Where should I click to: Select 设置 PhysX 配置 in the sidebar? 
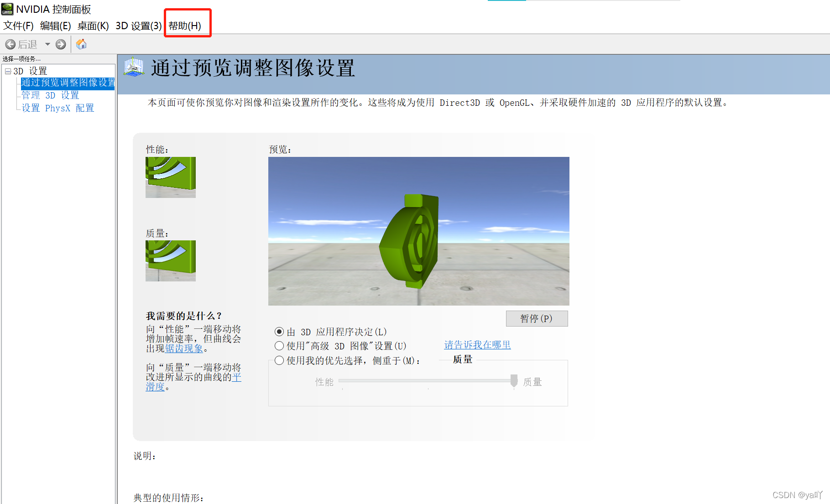pyautogui.click(x=57, y=108)
